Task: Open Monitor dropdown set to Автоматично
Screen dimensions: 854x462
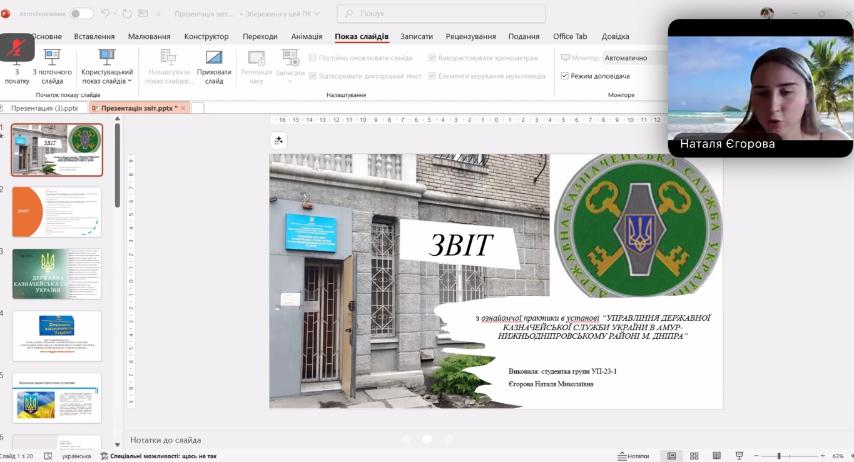Action: (635, 58)
